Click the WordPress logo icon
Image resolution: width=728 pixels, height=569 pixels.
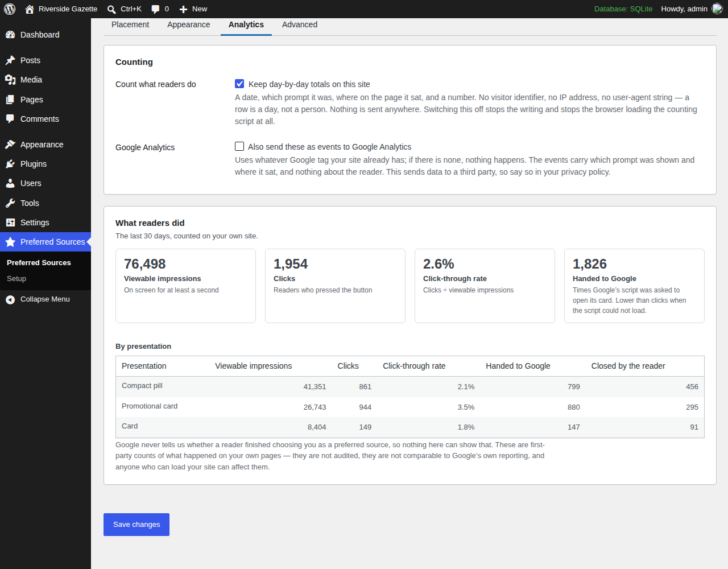pyautogui.click(x=10, y=9)
